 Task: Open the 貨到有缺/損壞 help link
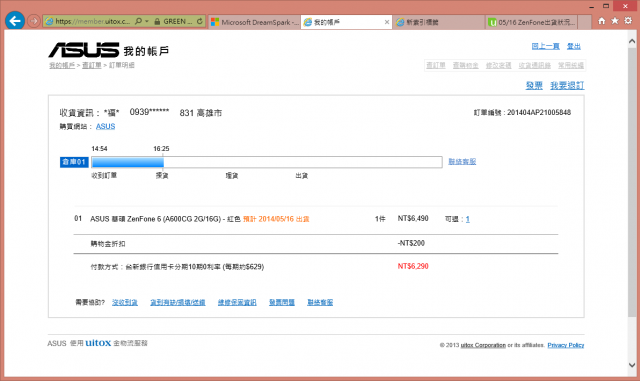pyautogui.click(x=178, y=303)
